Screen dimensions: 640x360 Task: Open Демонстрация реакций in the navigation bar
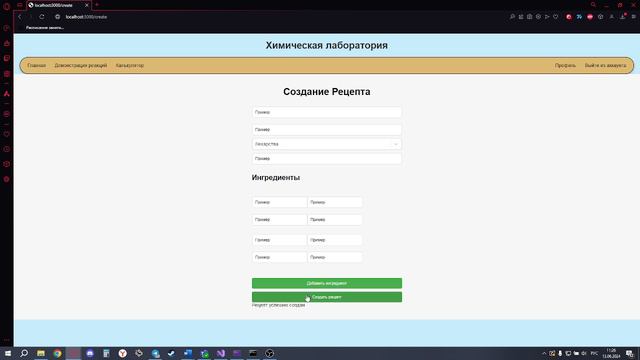point(80,65)
